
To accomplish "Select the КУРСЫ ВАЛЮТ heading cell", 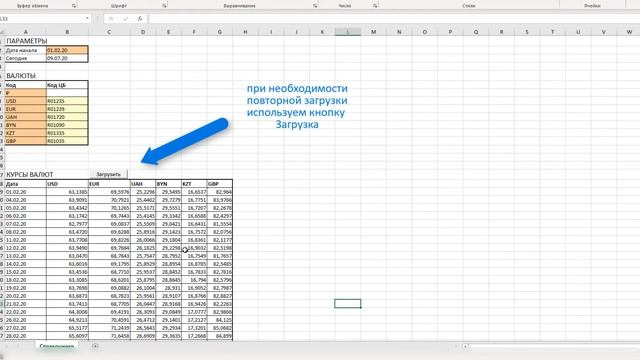I will (26, 175).
